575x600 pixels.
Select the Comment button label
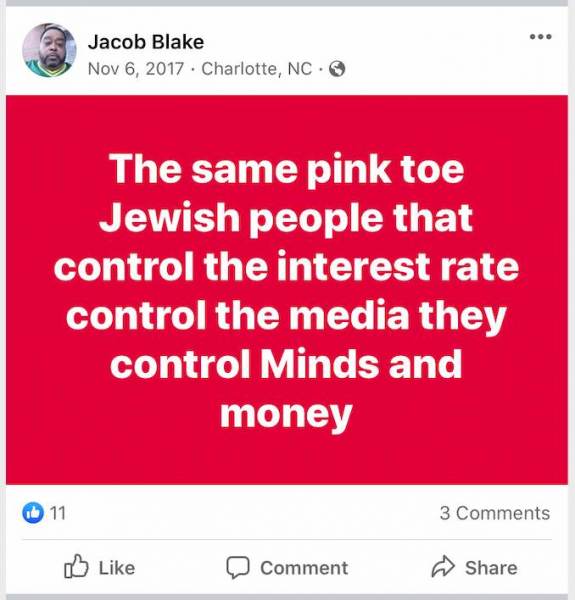point(304,567)
